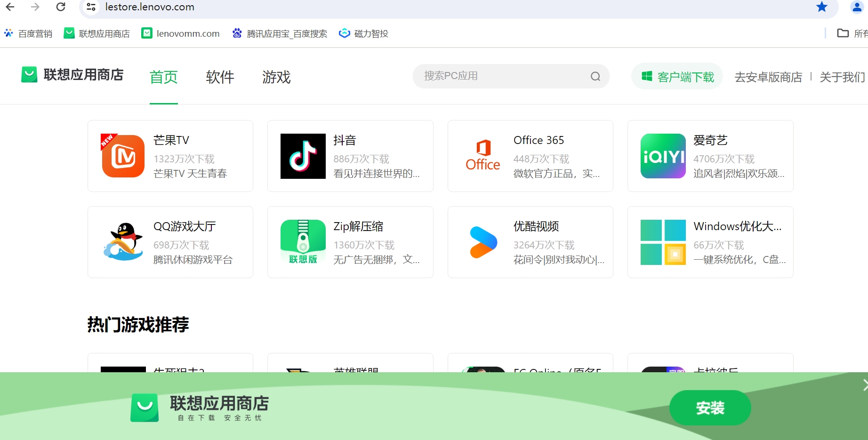868x440 pixels.
Task: Click the Windows优化大师 app icon
Action: point(663,242)
